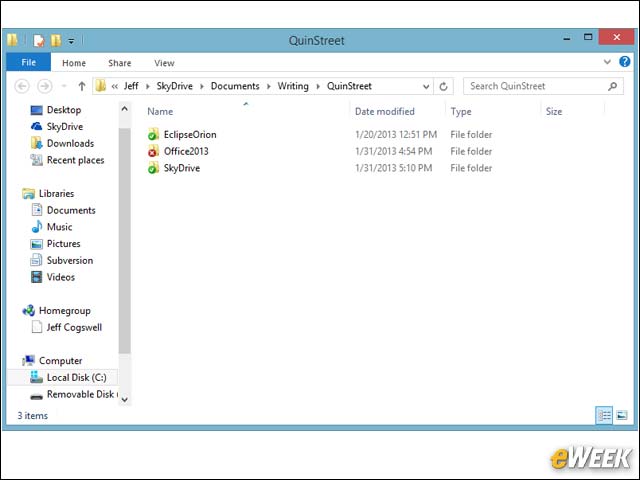
Task: Go forward with the Forward arrow
Action: [x=44, y=86]
